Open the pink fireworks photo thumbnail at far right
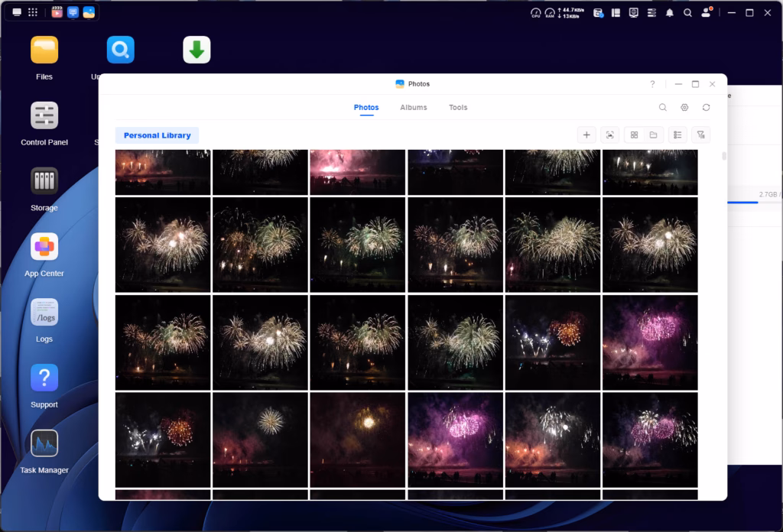The width and height of the screenshot is (783, 532). (x=650, y=342)
